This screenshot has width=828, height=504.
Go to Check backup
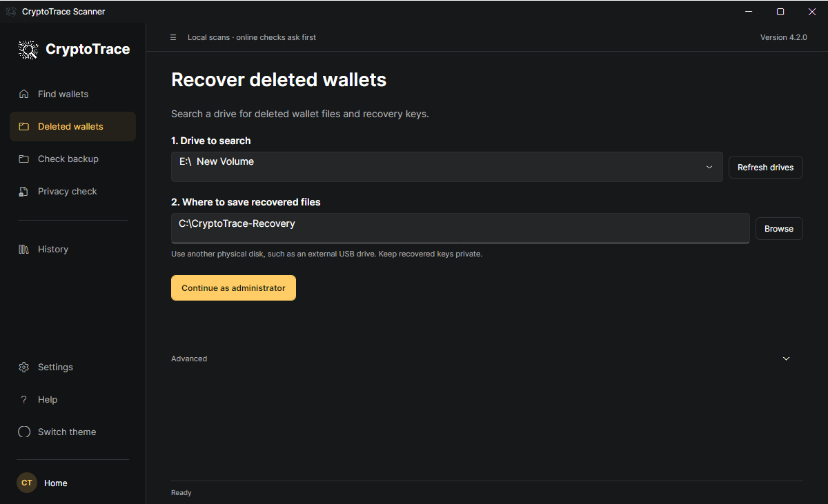pyautogui.click(x=72, y=159)
